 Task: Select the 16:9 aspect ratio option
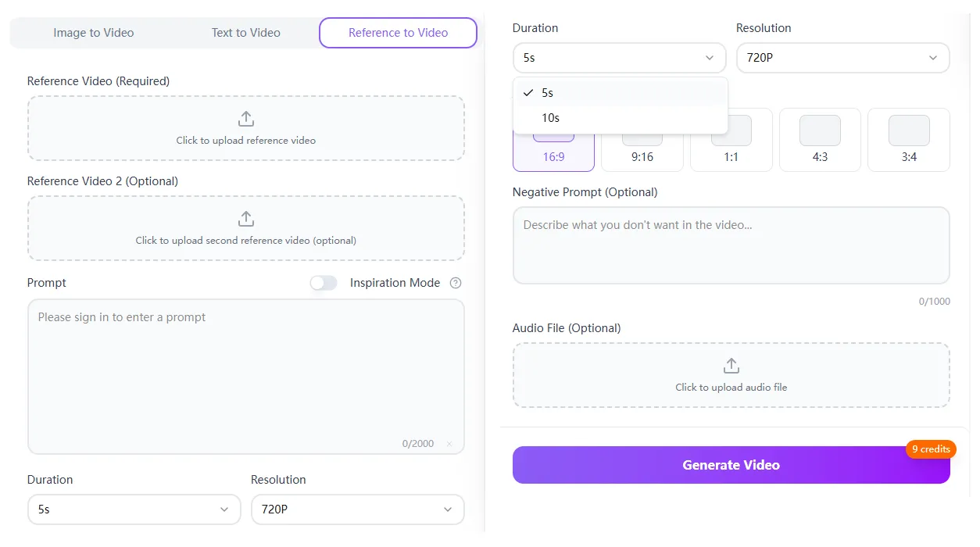click(x=553, y=156)
